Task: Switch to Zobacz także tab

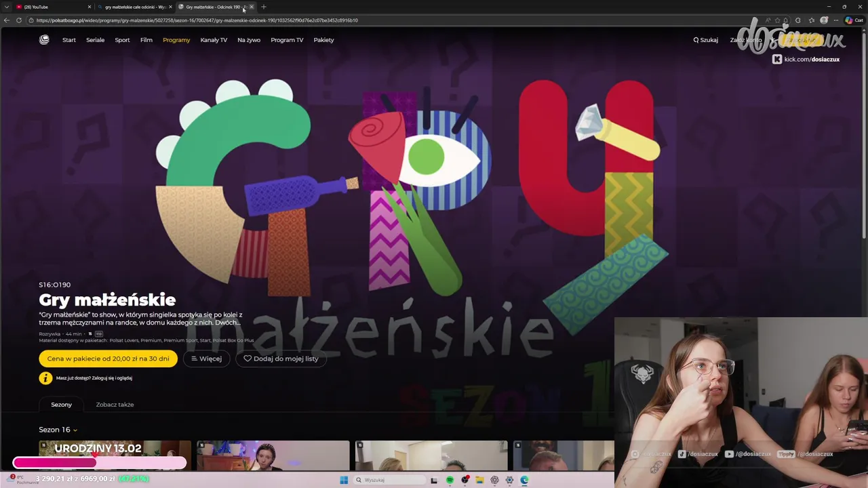Action: click(x=115, y=405)
